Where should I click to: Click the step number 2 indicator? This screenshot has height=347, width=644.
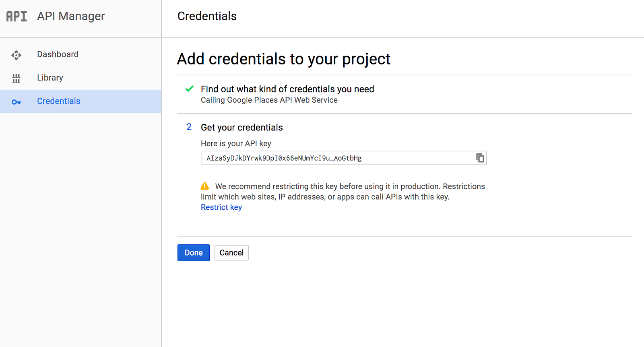pyautogui.click(x=189, y=127)
